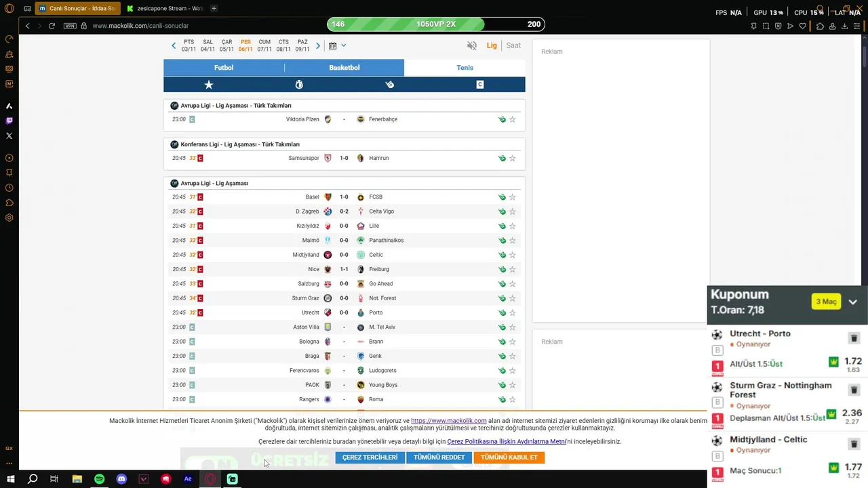The height and width of the screenshot is (488, 868).
Task: Open Çerez Politikasına İlişkin Aydınlatma Metni link
Action: point(507,442)
